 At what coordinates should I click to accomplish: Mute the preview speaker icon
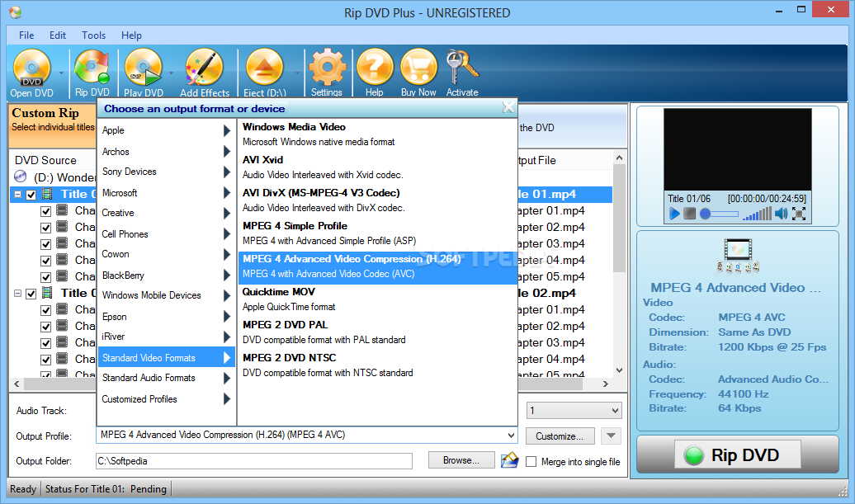click(782, 214)
